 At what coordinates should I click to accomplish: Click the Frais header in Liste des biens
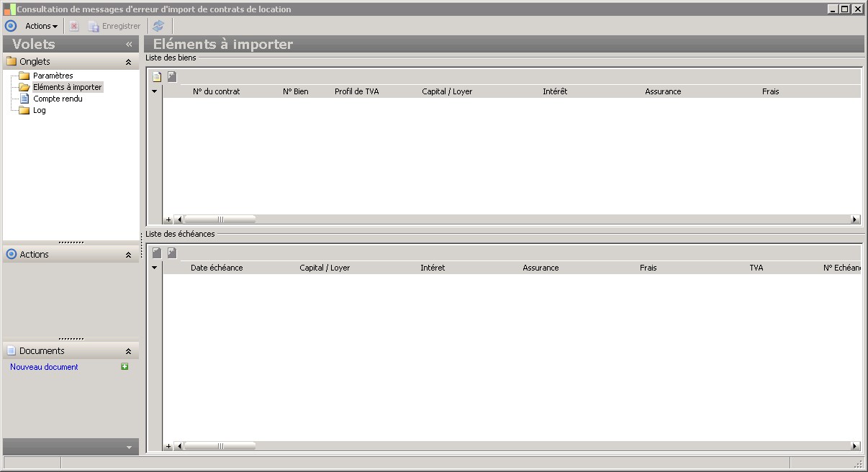(770, 91)
